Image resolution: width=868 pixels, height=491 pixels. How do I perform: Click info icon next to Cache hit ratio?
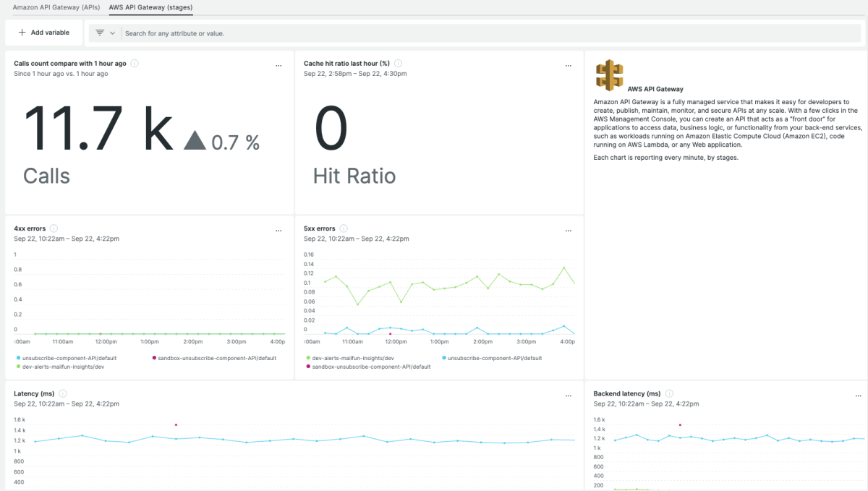(x=399, y=64)
